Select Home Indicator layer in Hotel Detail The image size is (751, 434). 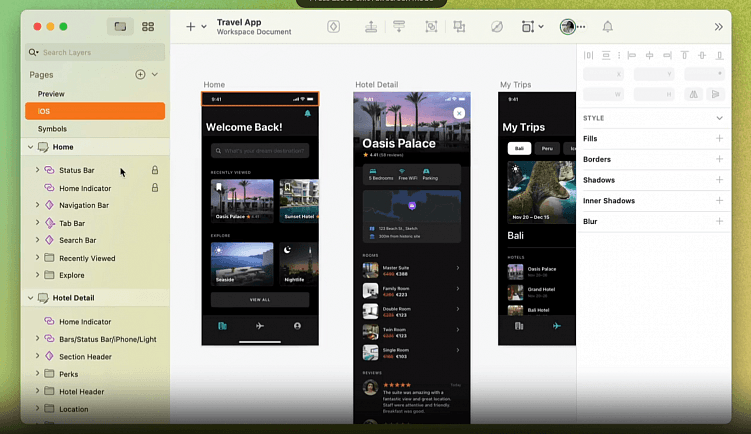[95, 322]
